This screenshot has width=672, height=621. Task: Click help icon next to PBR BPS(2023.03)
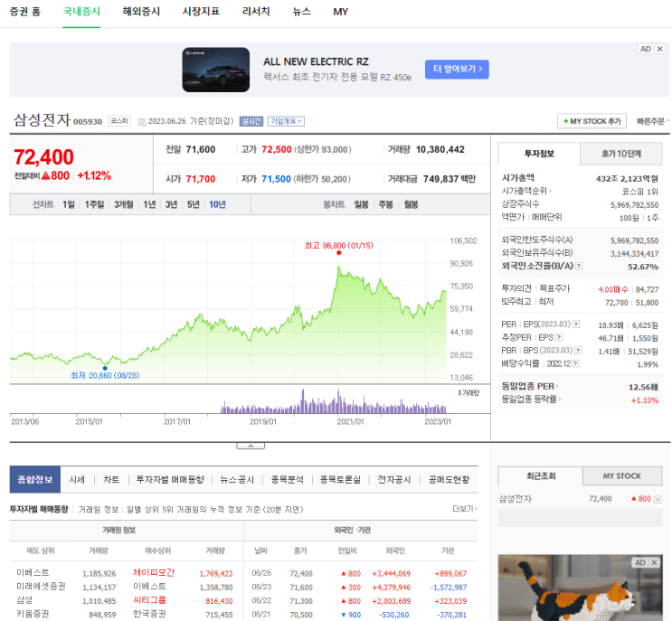click(x=578, y=351)
